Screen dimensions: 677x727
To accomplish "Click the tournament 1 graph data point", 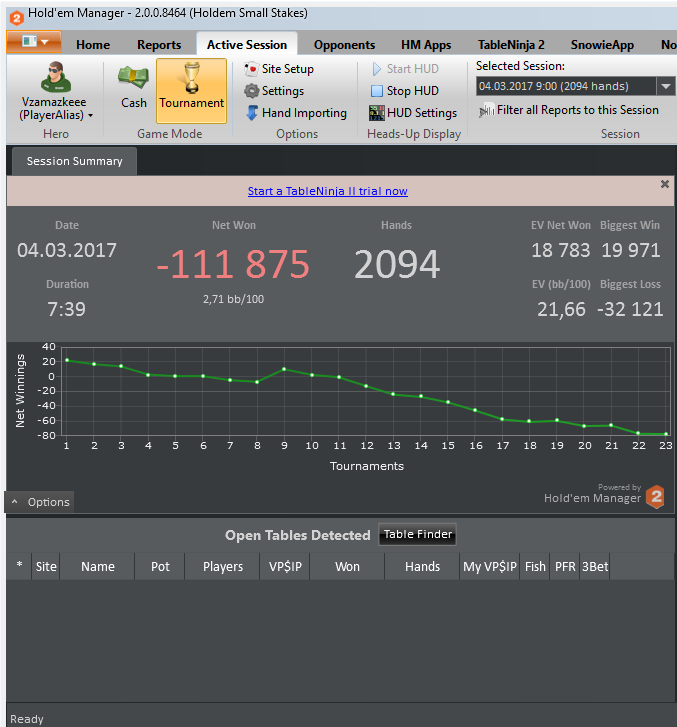I will 67,360.
